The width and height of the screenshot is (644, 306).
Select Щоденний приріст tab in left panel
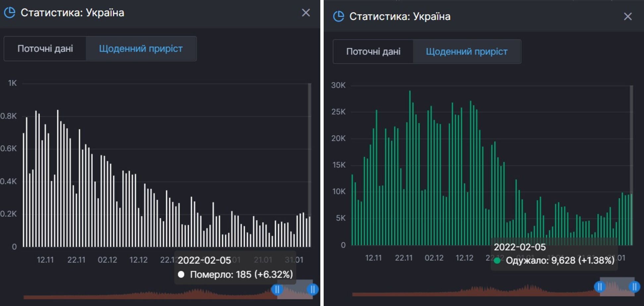(141, 49)
